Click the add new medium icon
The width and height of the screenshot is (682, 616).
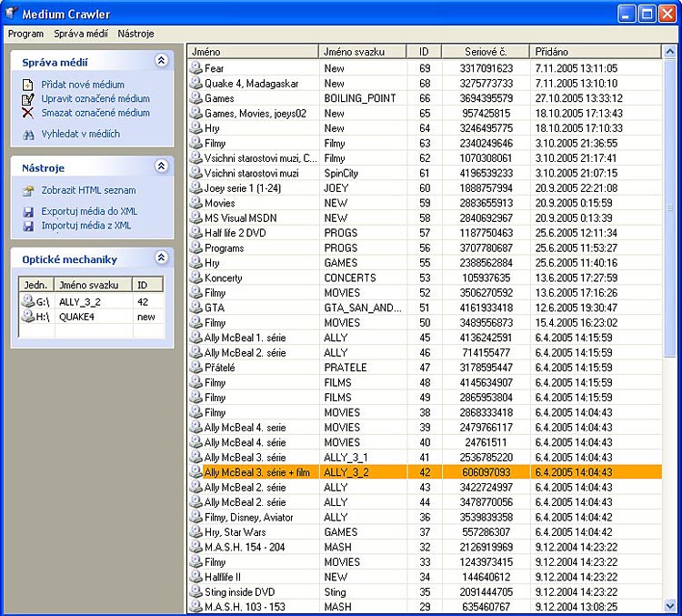point(28,85)
